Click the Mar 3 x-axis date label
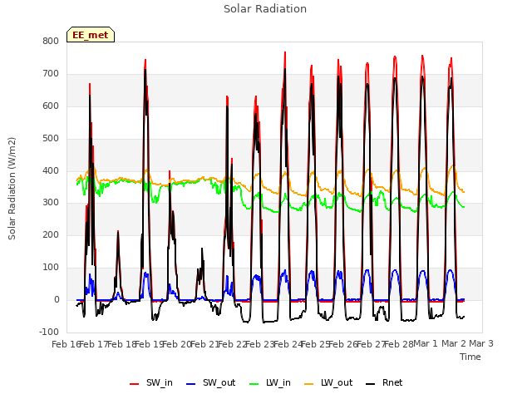 (481, 343)
